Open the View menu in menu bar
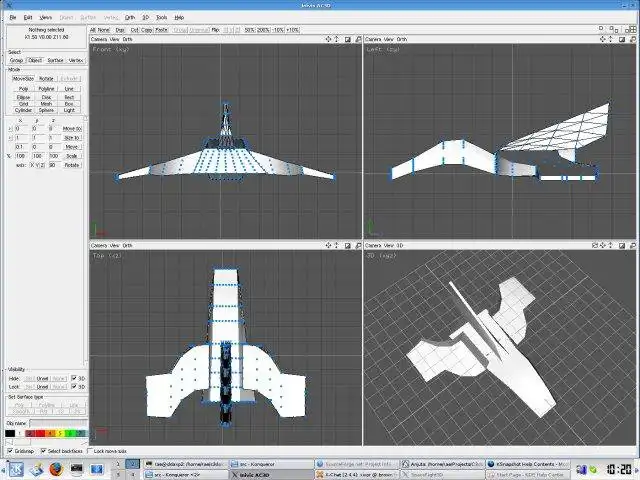 (46, 18)
